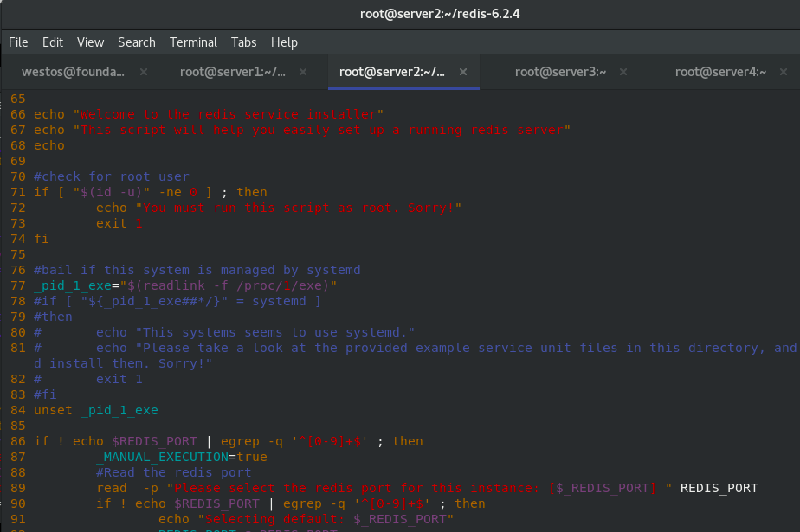Click the 'fi' on line 74
800x532 pixels.
[42, 239]
